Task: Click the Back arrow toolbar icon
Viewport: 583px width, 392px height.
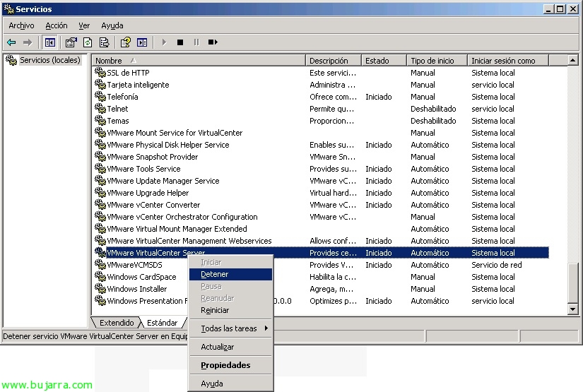Action: (11, 42)
